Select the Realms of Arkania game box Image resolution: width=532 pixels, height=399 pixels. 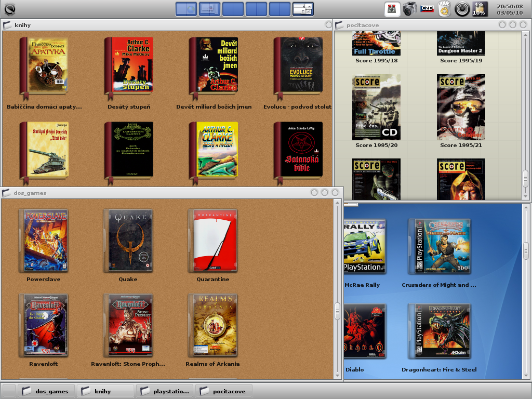coord(212,325)
